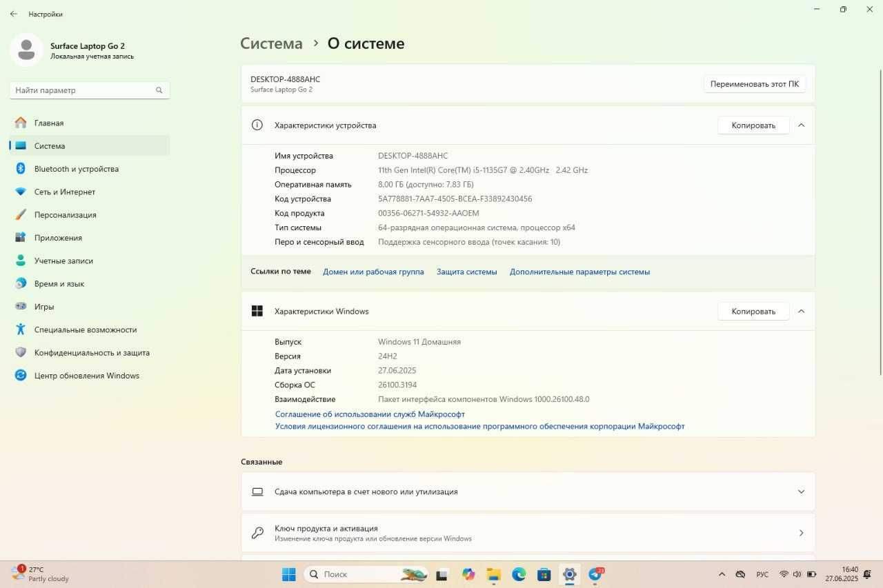Open Игры settings
Screen dimensions: 883x588
tap(90, 307)
